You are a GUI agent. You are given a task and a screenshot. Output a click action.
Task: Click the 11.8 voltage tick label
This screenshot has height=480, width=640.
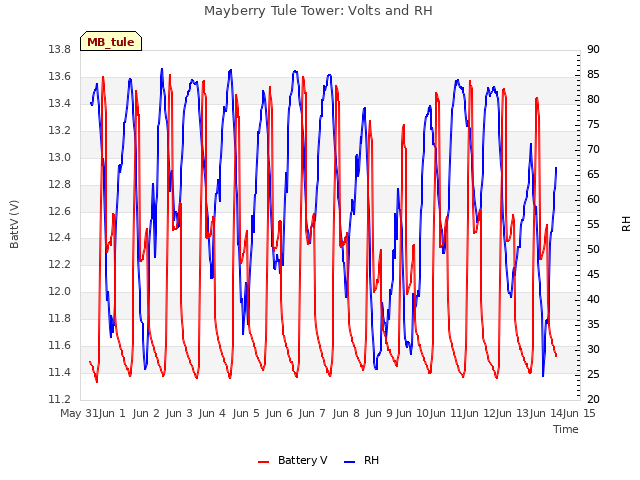coord(60,318)
